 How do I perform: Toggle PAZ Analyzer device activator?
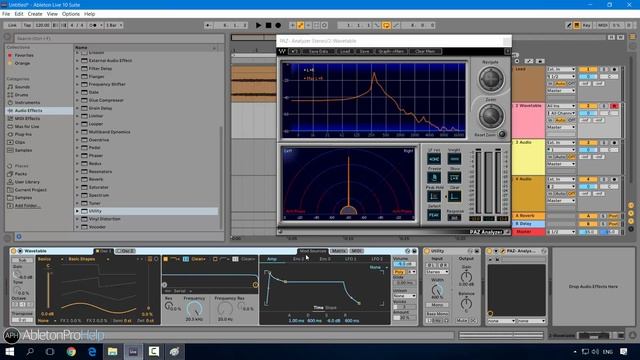pos(489,251)
